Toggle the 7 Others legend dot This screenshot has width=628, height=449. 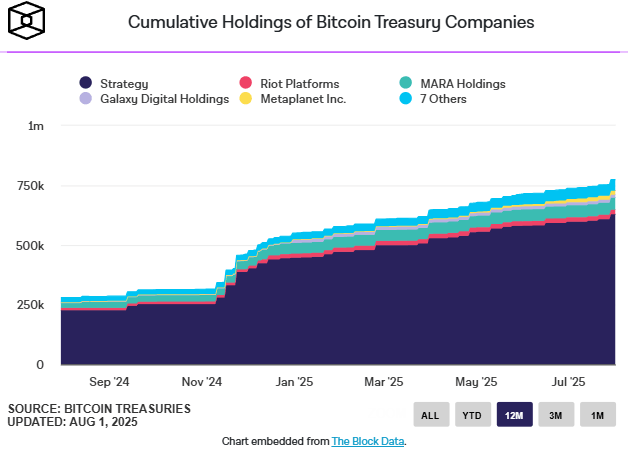[x=406, y=98]
